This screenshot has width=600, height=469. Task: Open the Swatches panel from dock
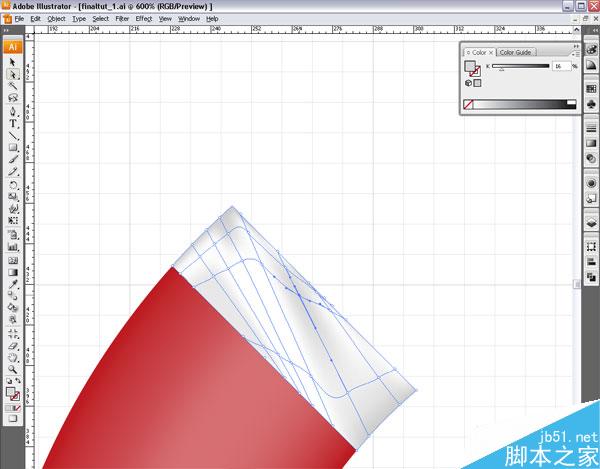591,89
